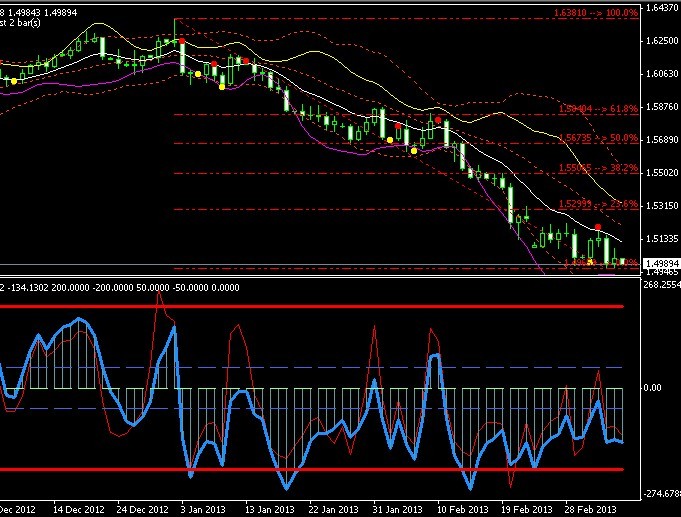Click the 1.63810 100.0% Fibonacci label
Screen dimensions: 681x517
(595, 13)
